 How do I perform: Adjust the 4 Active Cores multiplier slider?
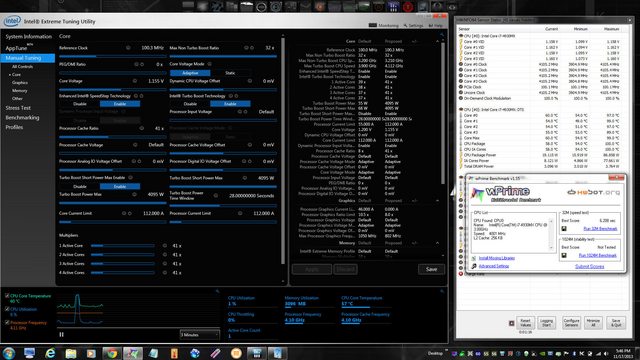tap(123, 273)
